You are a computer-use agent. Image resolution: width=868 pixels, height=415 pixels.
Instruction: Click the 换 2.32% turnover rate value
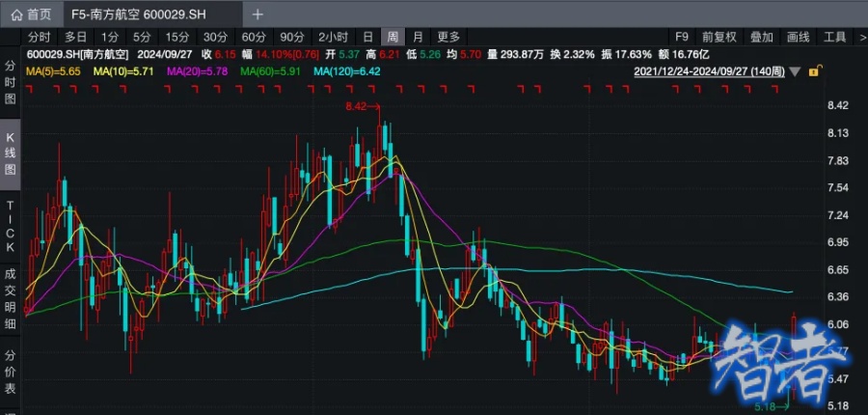tap(572, 54)
